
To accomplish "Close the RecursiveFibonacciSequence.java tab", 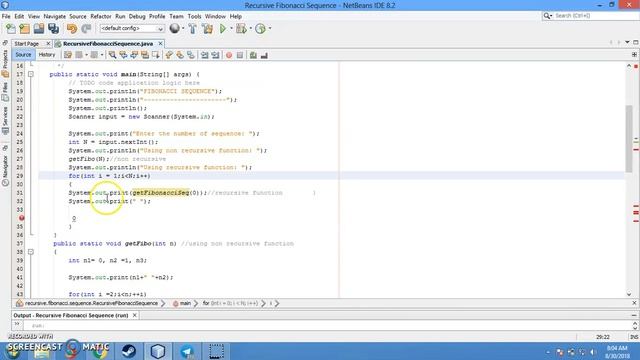I will (x=160, y=44).
